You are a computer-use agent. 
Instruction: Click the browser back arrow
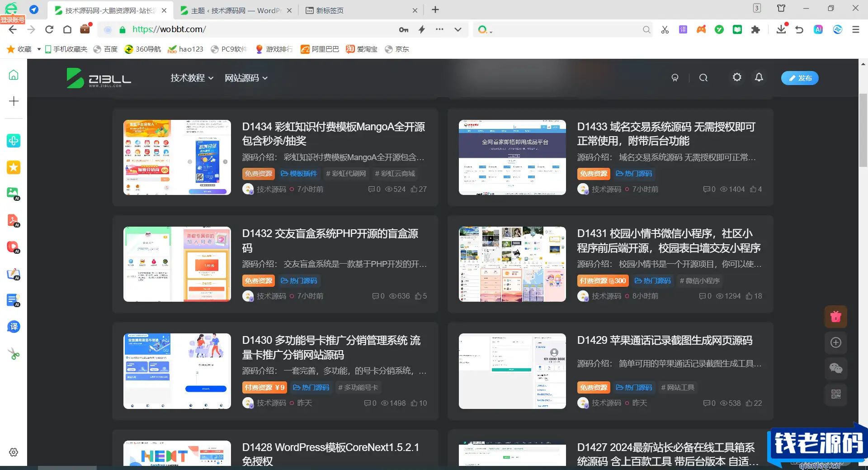(x=13, y=29)
